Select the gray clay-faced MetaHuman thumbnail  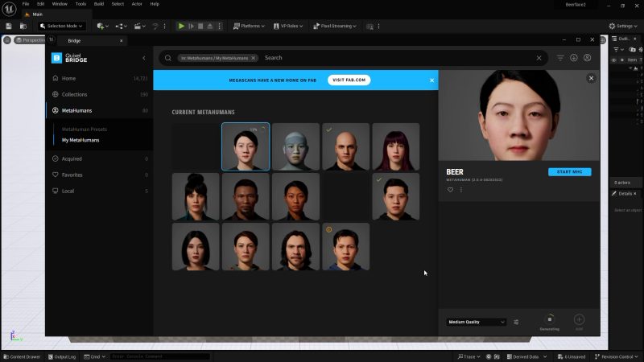click(x=295, y=146)
